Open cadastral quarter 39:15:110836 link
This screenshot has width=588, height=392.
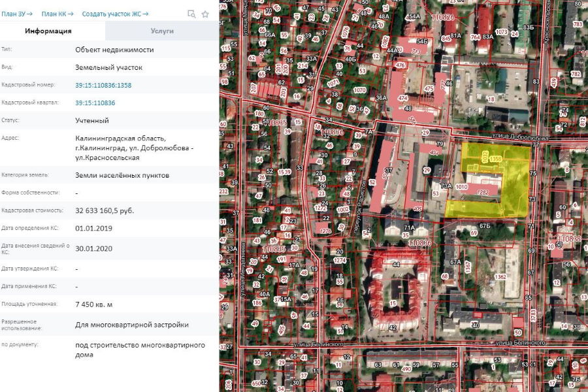click(x=95, y=103)
